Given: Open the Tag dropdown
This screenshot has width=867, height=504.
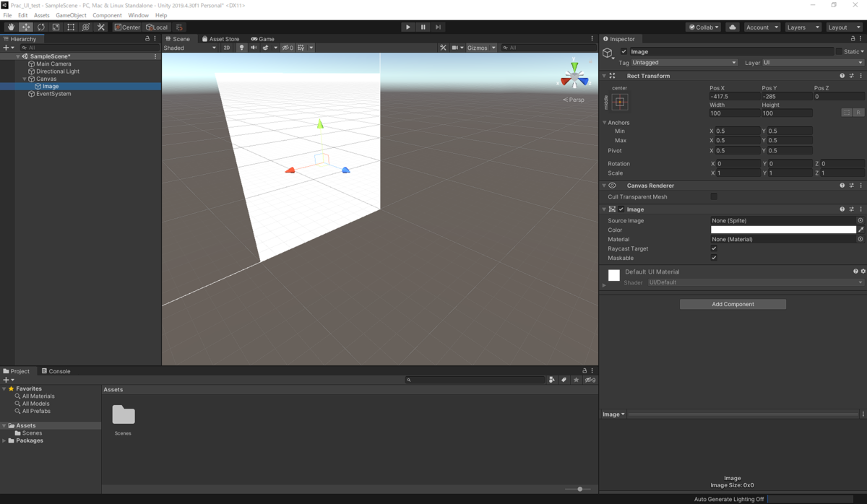Looking at the screenshot, I should pos(684,63).
